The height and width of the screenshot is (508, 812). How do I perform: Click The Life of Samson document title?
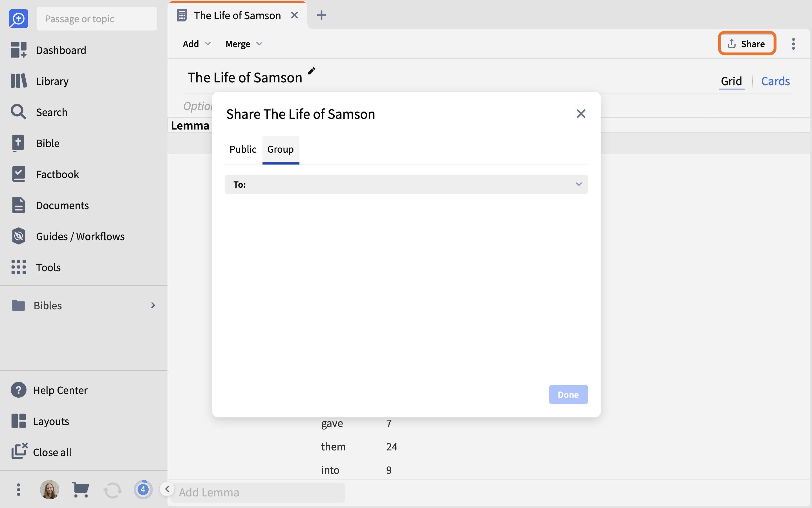point(245,78)
